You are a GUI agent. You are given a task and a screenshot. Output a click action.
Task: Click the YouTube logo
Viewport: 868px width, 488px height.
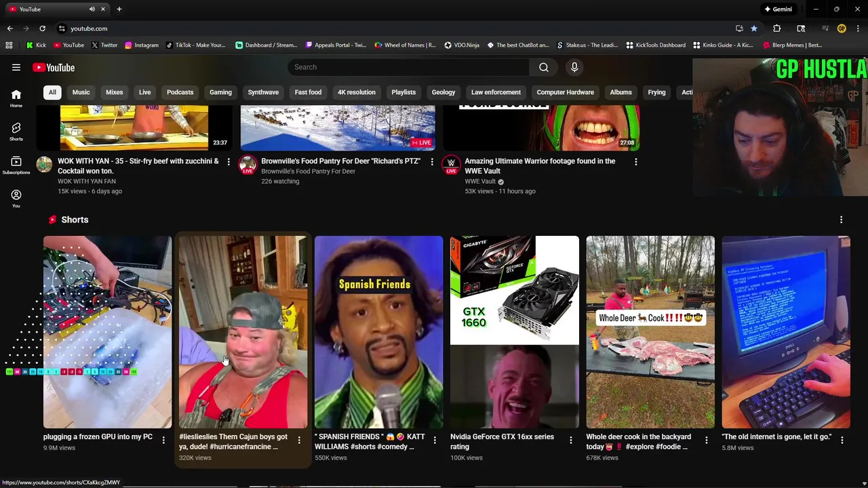pos(54,67)
